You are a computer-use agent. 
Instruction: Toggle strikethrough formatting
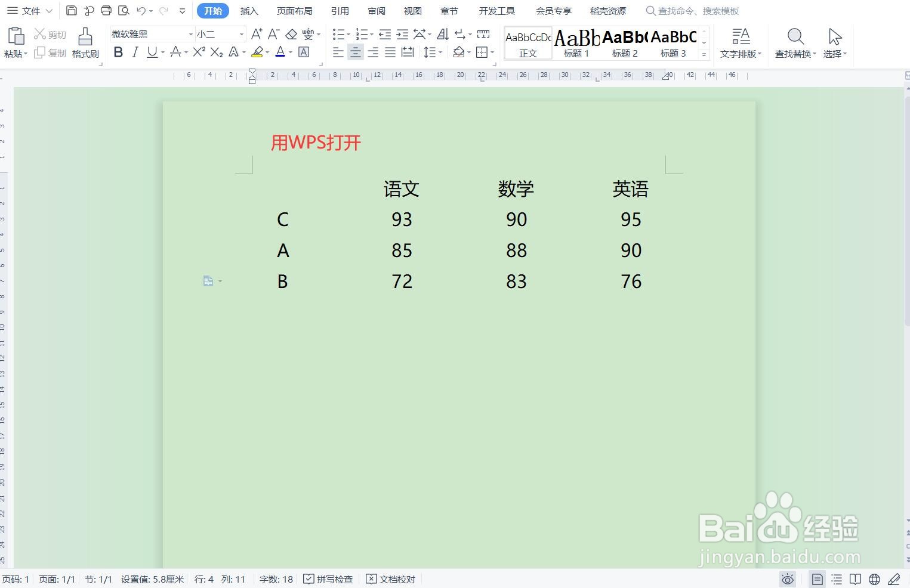[175, 52]
